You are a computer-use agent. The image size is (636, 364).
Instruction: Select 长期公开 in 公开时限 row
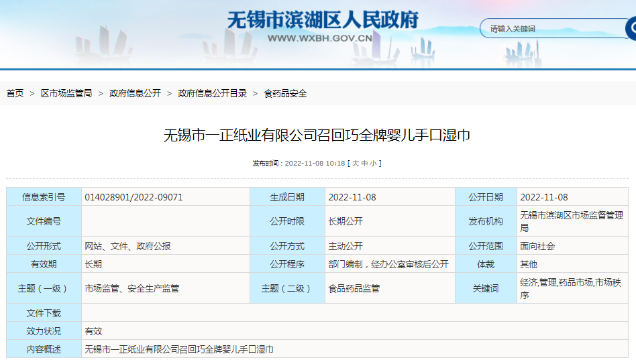[x=346, y=221]
